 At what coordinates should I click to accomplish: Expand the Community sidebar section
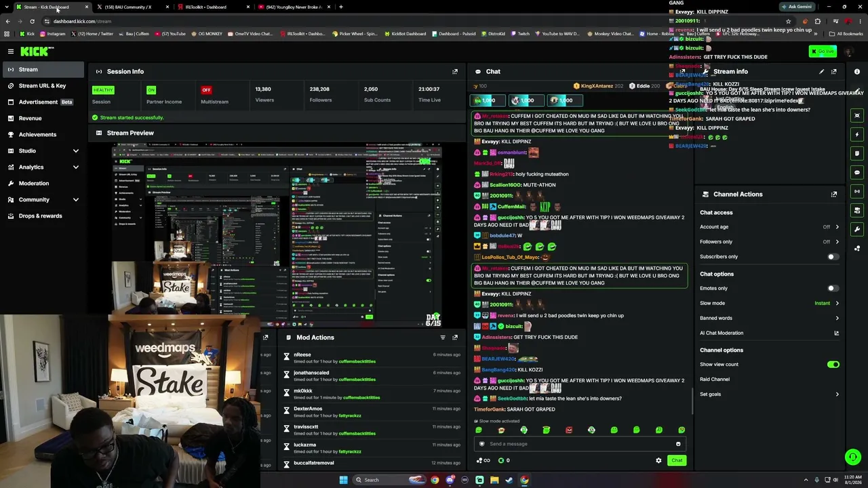click(75, 200)
